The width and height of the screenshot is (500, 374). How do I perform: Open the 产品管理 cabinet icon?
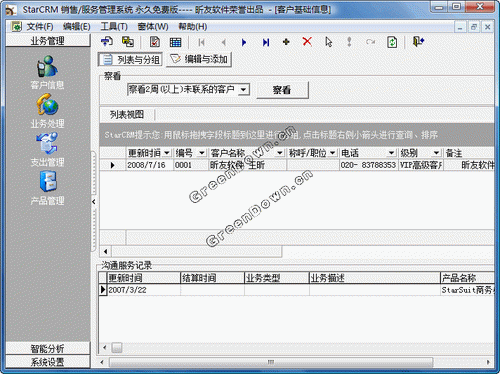(48, 182)
